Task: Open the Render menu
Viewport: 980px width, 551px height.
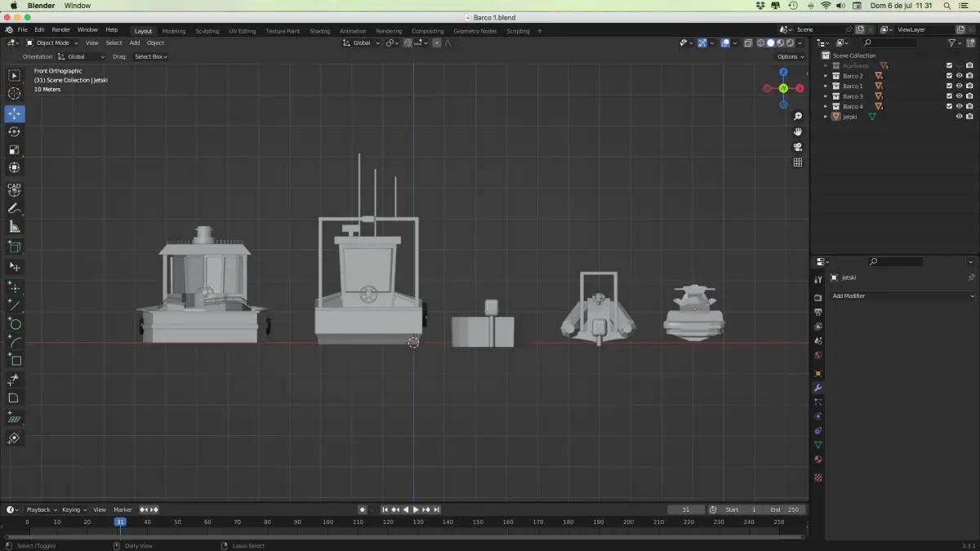Action: [x=61, y=29]
